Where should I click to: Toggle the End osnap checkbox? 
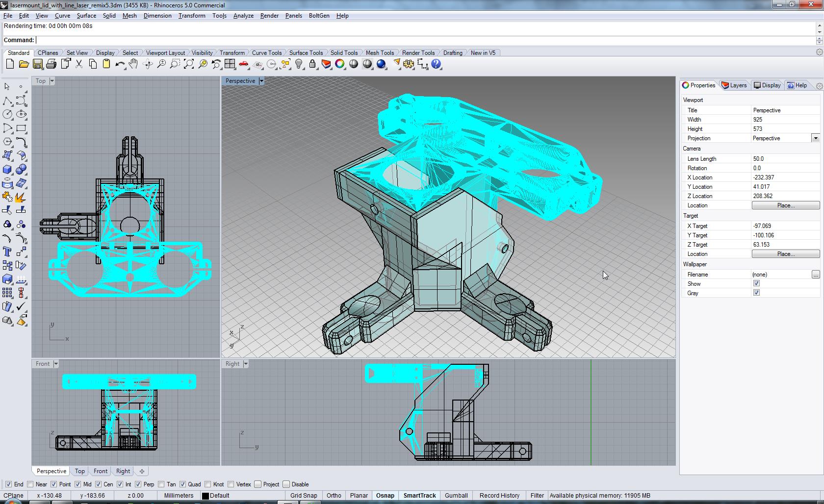8,484
